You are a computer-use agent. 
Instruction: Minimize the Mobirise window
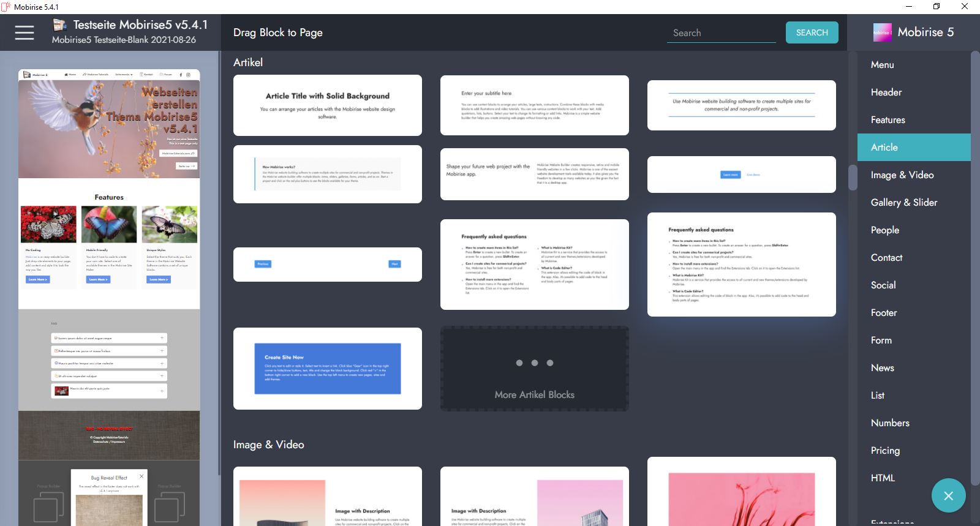pos(908,7)
